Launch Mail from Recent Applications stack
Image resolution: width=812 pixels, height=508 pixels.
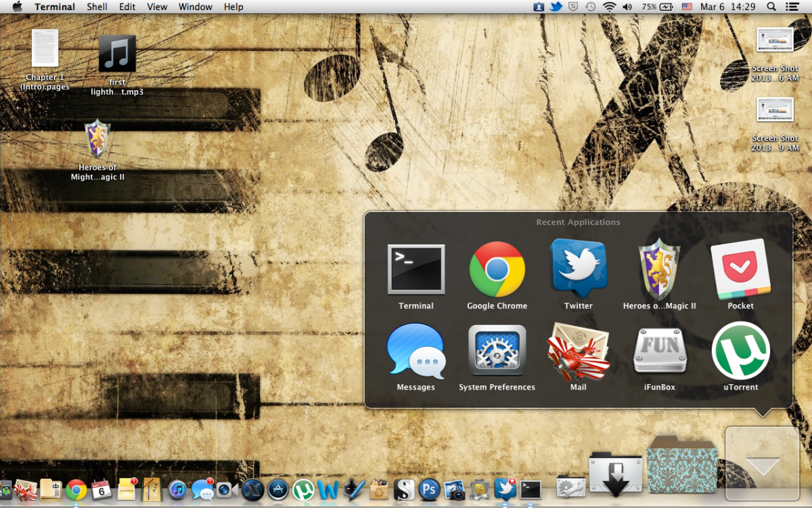pyautogui.click(x=579, y=350)
